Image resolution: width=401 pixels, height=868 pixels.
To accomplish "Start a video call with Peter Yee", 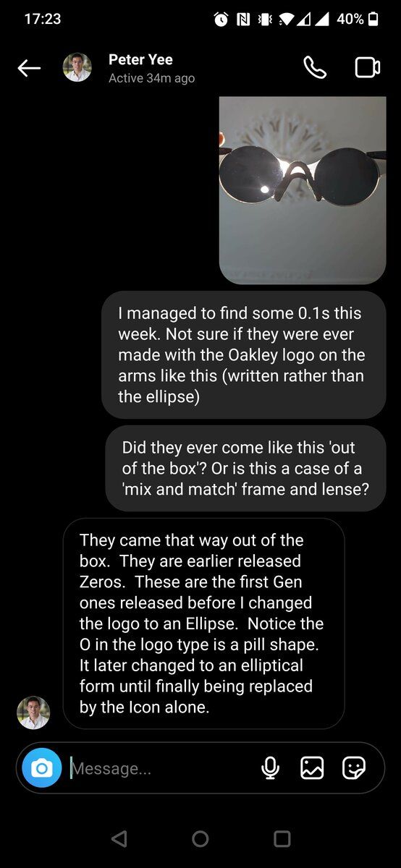I will tap(368, 67).
